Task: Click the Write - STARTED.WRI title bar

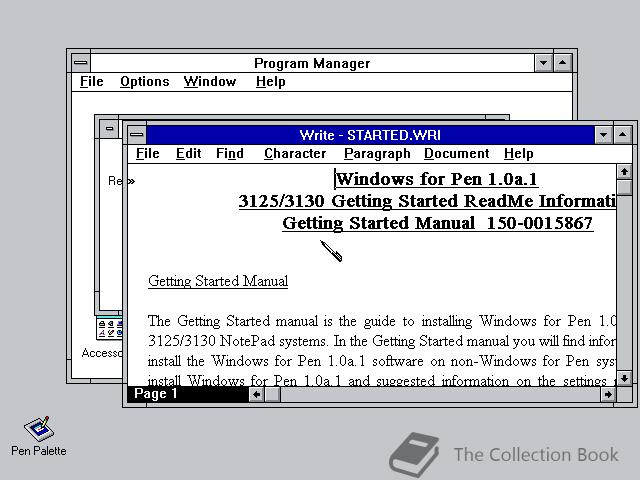Action: click(370, 135)
